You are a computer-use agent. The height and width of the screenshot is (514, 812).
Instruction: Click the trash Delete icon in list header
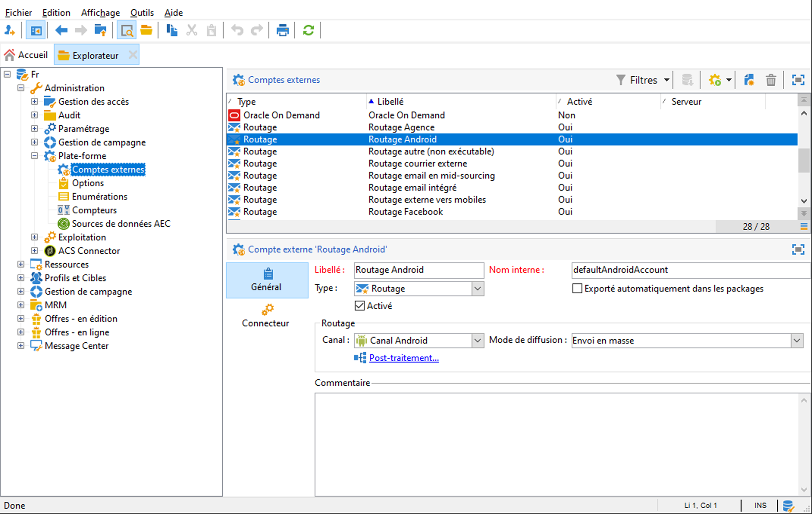770,80
